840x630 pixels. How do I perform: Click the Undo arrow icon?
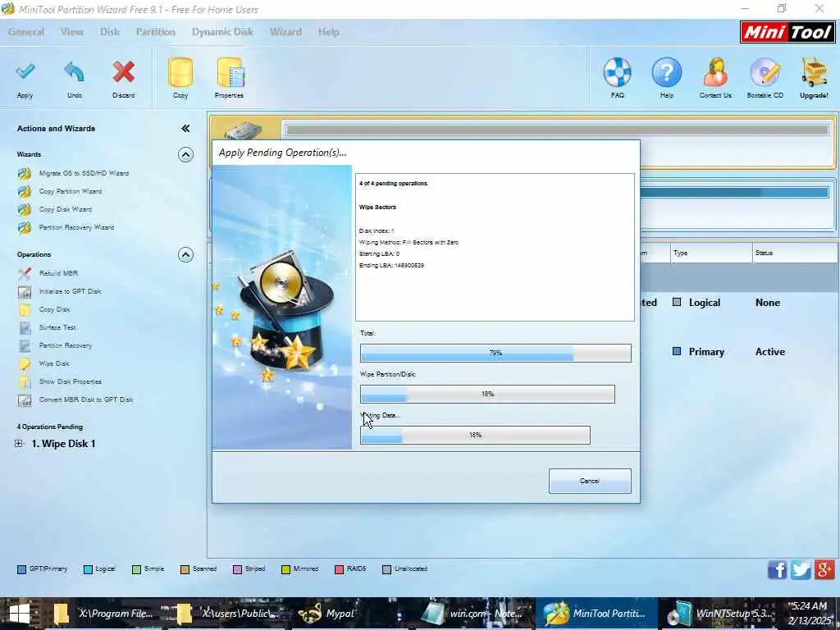coord(74,72)
